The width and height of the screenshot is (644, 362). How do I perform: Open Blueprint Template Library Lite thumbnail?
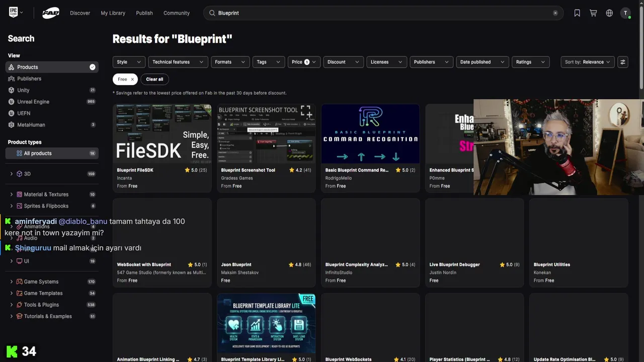click(266, 323)
